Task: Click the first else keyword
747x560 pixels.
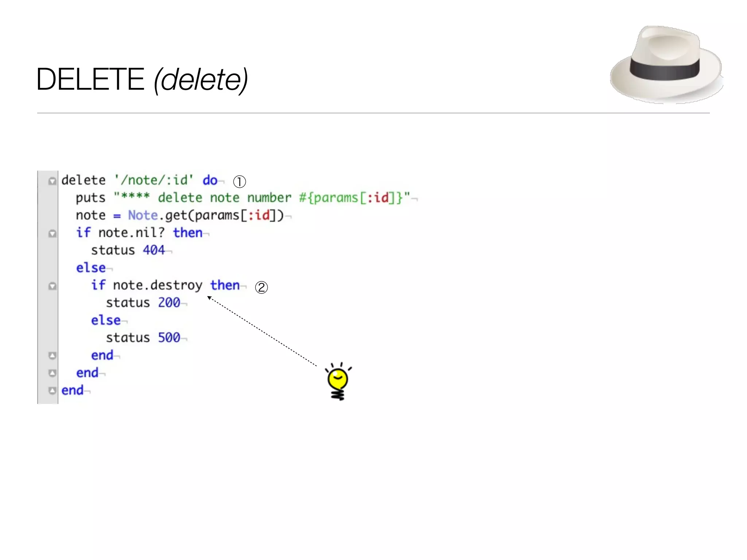Action: click(x=91, y=268)
